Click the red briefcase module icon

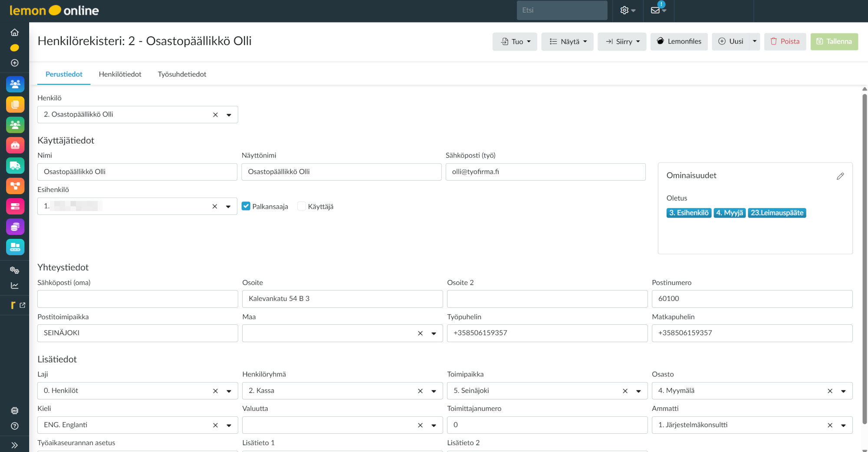coord(15,145)
